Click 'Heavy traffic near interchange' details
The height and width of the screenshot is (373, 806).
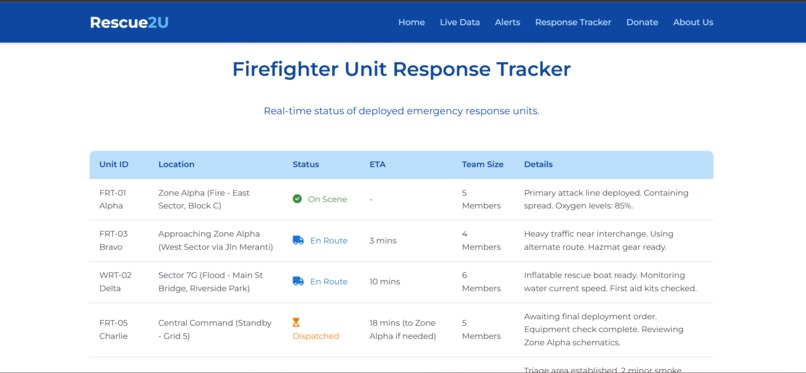598,240
